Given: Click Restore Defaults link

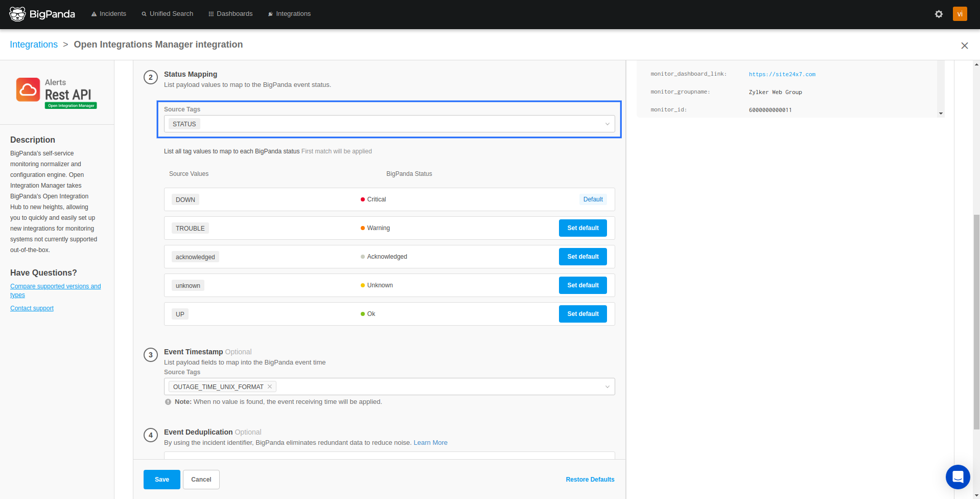Looking at the screenshot, I should coord(590,480).
